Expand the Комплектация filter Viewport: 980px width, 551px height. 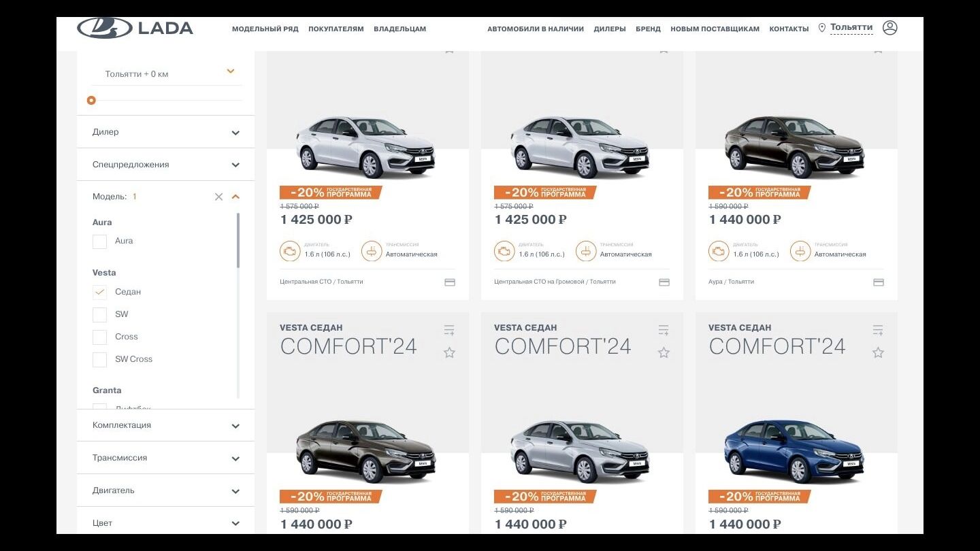pyautogui.click(x=165, y=425)
